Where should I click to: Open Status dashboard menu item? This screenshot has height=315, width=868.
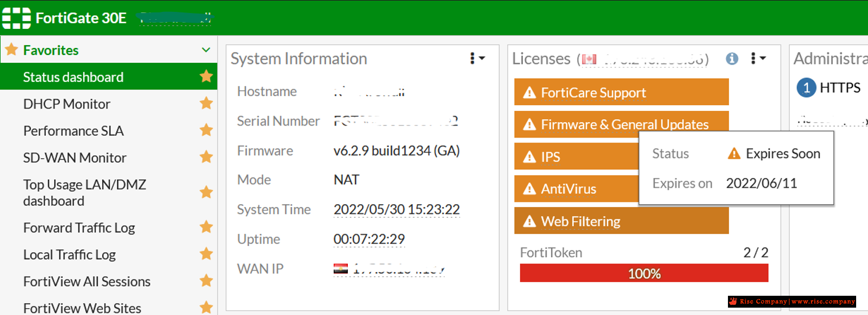108,77
